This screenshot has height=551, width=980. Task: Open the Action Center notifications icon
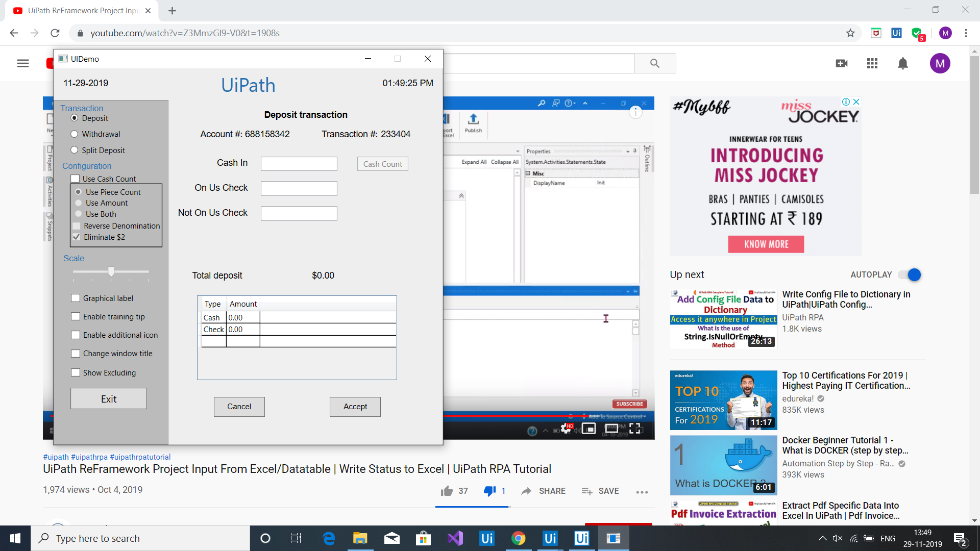click(960, 539)
